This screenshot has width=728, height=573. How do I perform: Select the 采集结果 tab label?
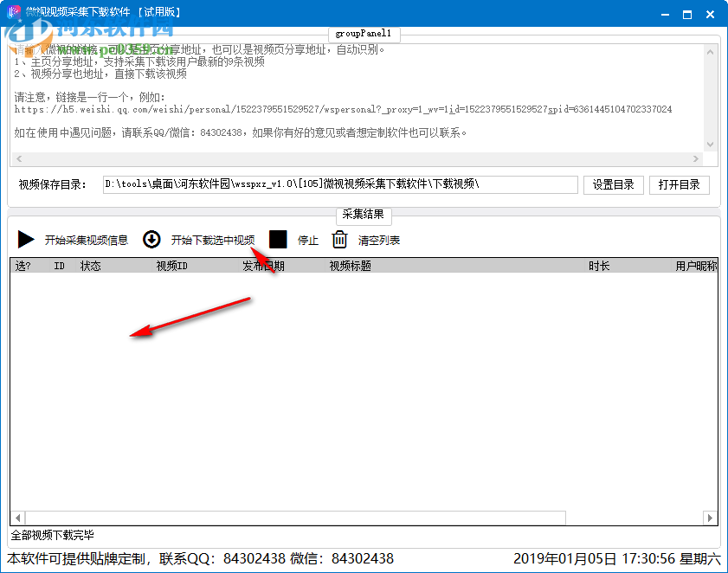[x=364, y=216]
